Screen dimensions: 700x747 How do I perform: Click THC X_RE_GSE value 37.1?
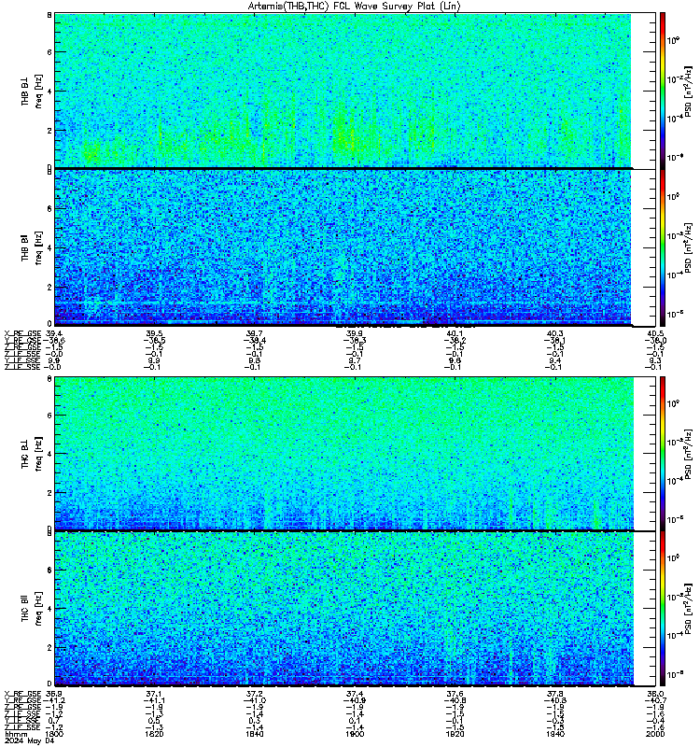[154, 694]
